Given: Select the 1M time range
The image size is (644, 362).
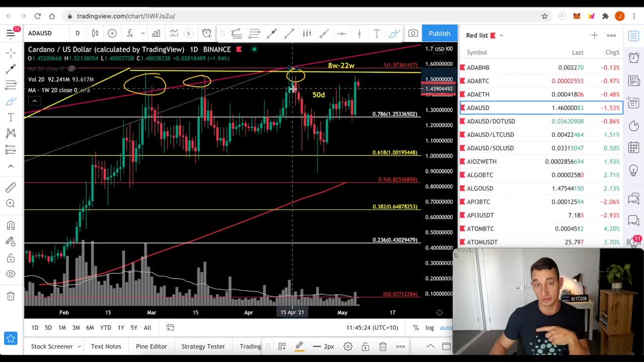Looking at the screenshot, I should click(x=62, y=327).
